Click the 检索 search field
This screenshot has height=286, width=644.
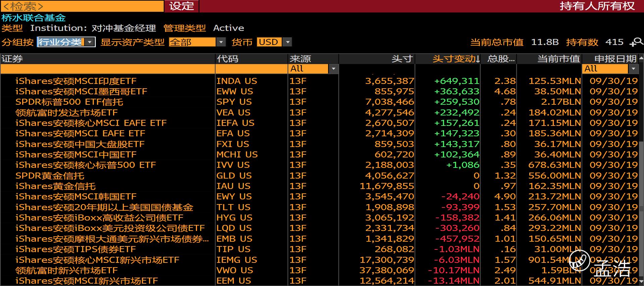pyautogui.click(x=82, y=6)
